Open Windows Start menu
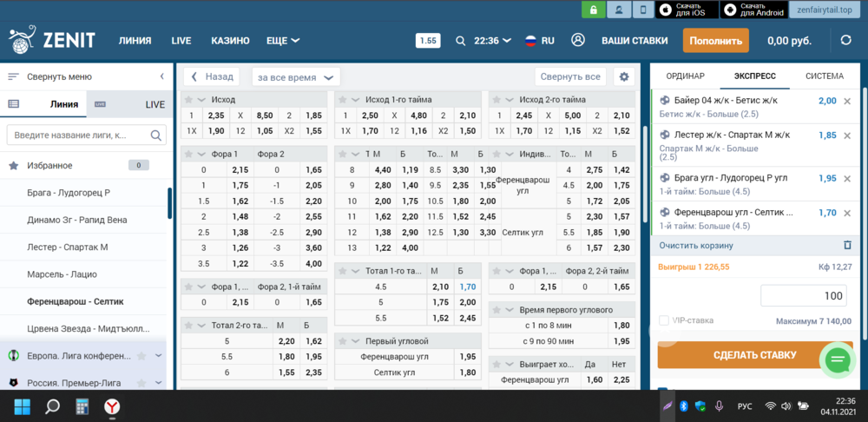 (x=23, y=407)
